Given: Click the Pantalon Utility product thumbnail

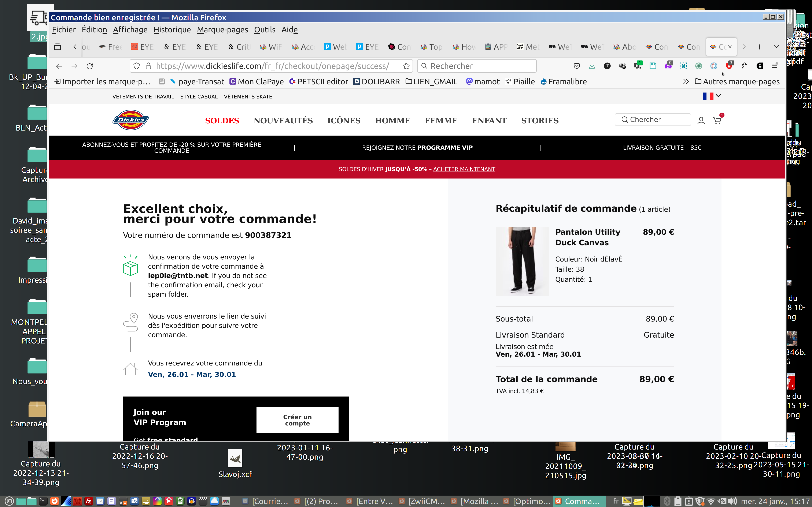Looking at the screenshot, I should [522, 261].
